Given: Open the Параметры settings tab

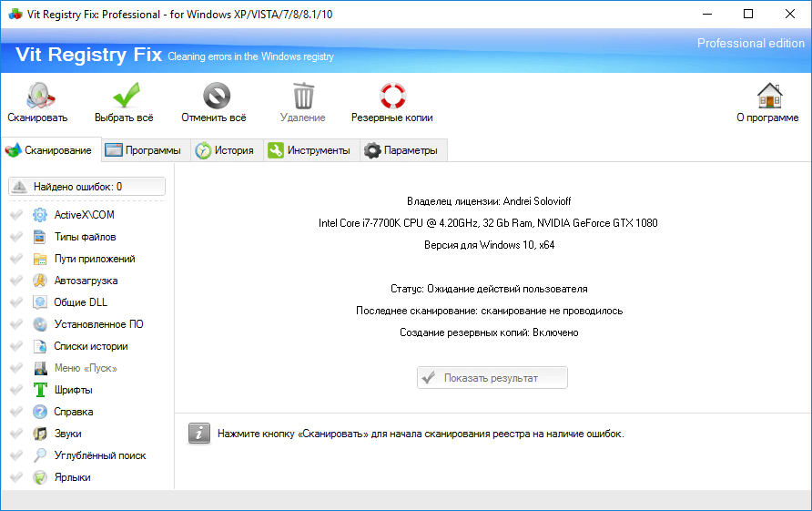Looking at the screenshot, I should tap(401, 151).
